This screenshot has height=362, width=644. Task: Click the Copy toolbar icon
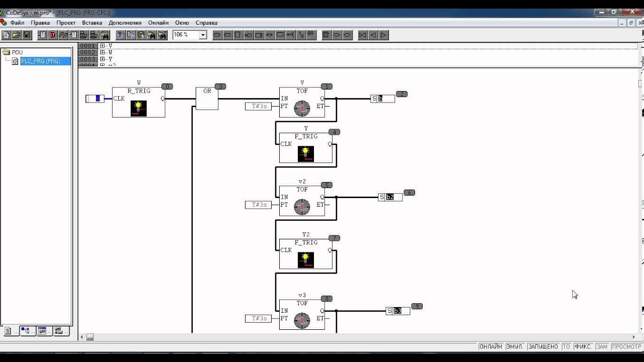click(x=130, y=35)
